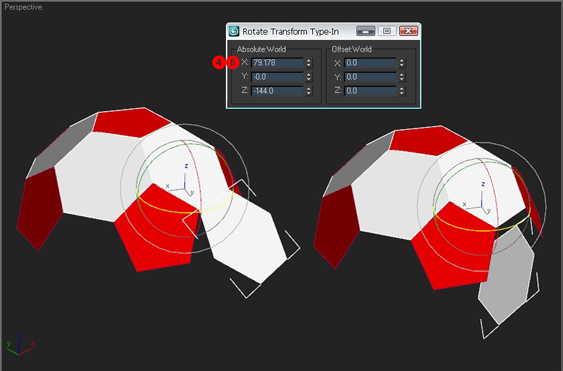This screenshot has width=563, height=371.
Task: Click the 3ds Max icon in dialog title bar
Action: pos(234,31)
